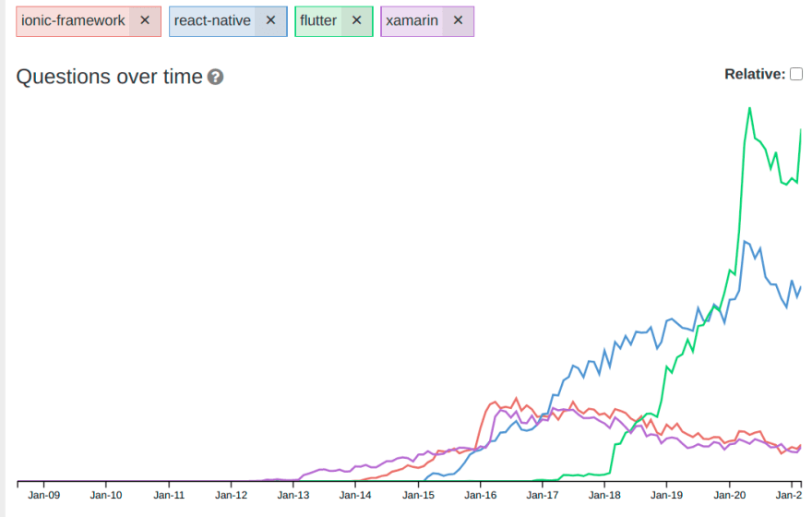Screen dimensions: 812x517
Task: Click the Questions over time heading
Action: (109, 77)
